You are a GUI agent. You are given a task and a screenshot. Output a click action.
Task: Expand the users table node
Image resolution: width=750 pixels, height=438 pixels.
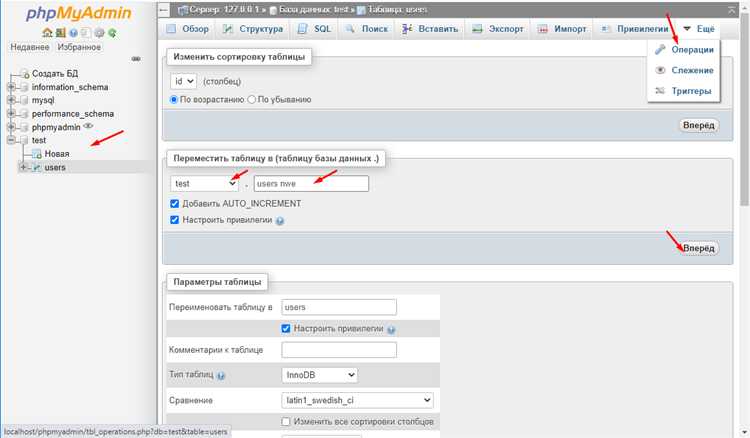click(x=23, y=167)
